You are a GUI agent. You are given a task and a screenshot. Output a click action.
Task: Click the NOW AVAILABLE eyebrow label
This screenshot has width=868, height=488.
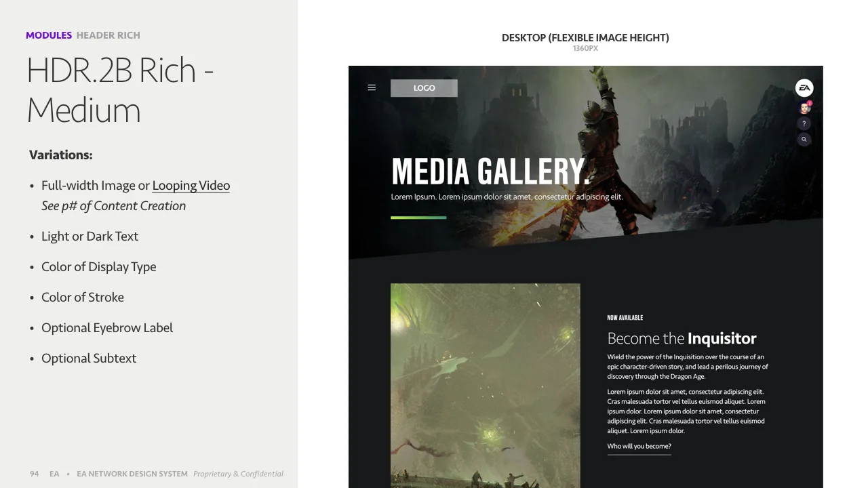pos(625,317)
